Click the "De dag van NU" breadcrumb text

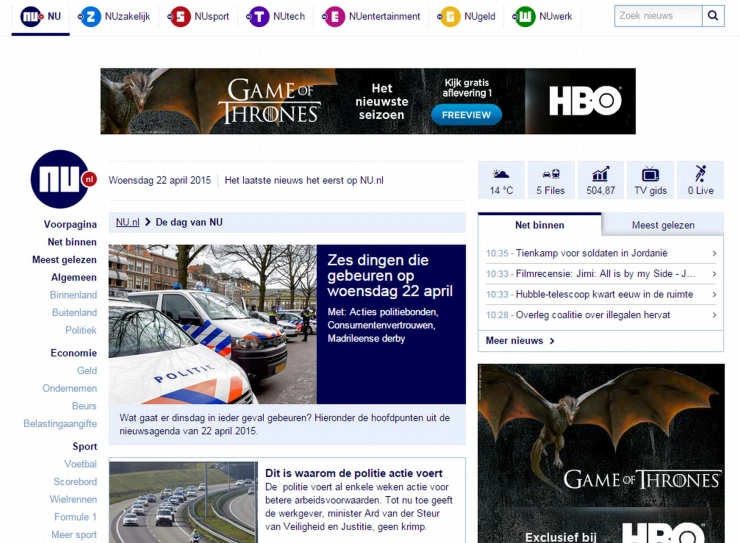pos(189,222)
